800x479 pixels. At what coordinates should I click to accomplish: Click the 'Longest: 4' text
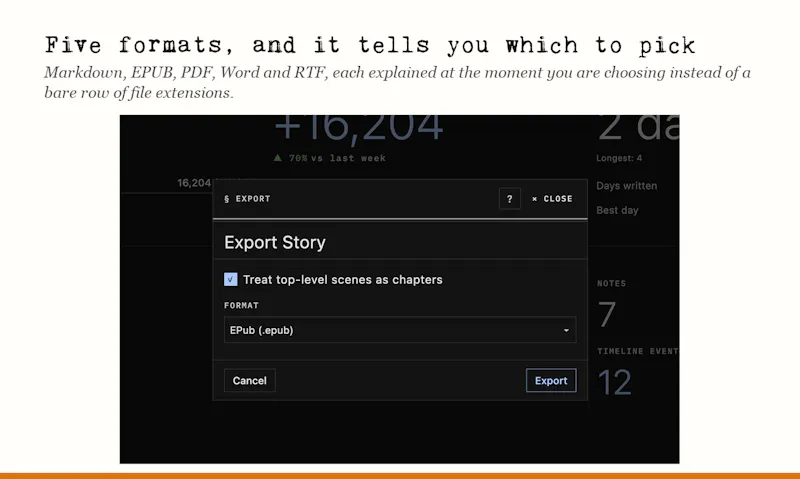point(619,158)
